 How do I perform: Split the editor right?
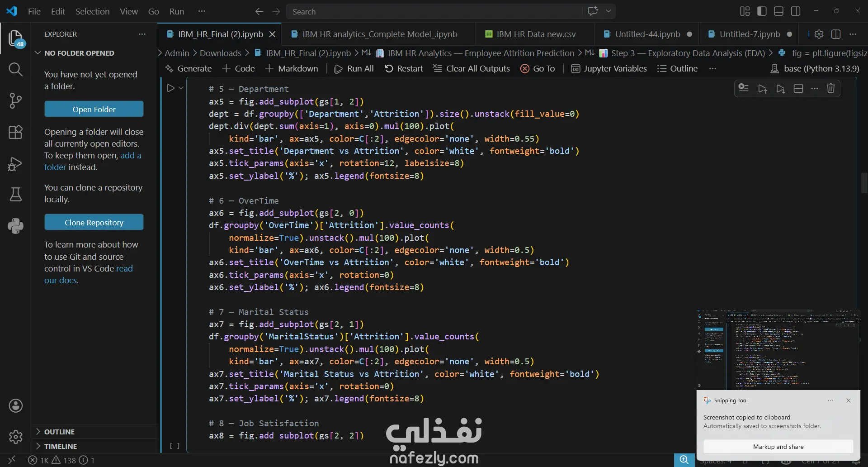click(x=836, y=34)
